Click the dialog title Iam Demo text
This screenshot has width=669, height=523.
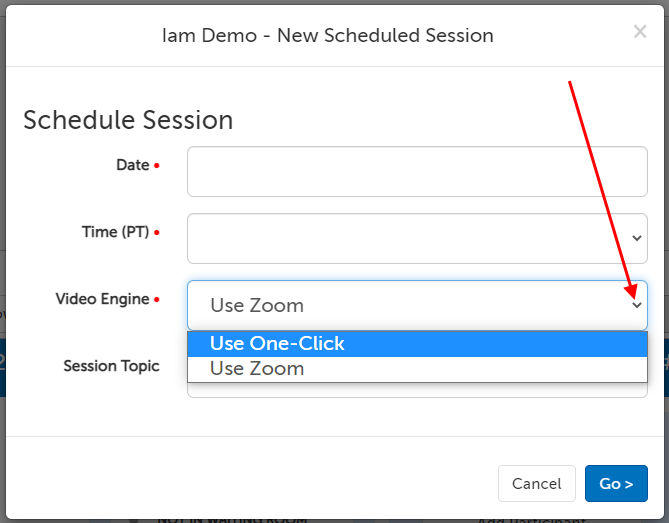327,35
